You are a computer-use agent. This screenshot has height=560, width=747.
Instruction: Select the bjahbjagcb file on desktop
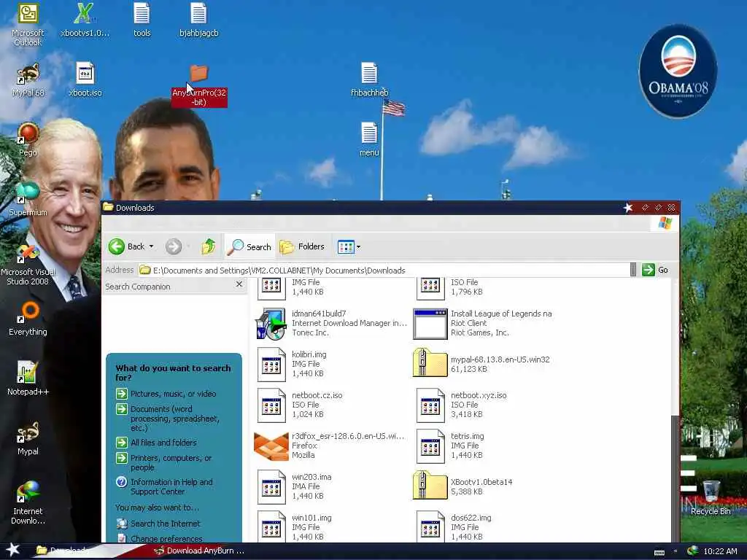click(x=198, y=20)
